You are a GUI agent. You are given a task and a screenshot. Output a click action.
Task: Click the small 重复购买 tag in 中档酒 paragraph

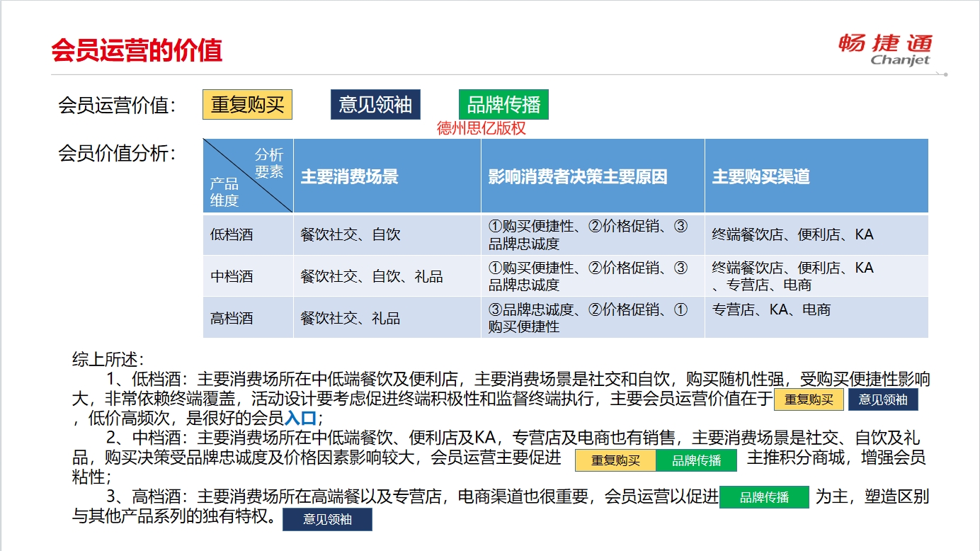pyautogui.click(x=615, y=460)
